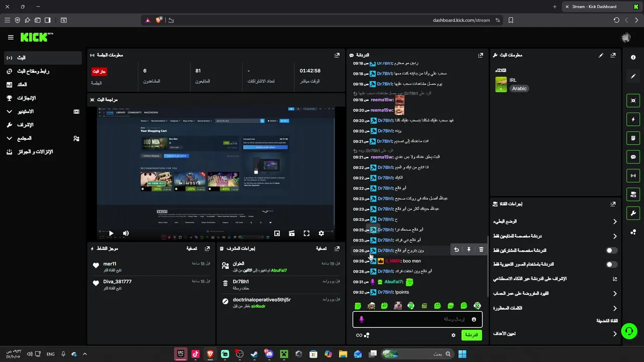Pop out the chat panel
This screenshot has width=644, height=362.
[480, 55]
